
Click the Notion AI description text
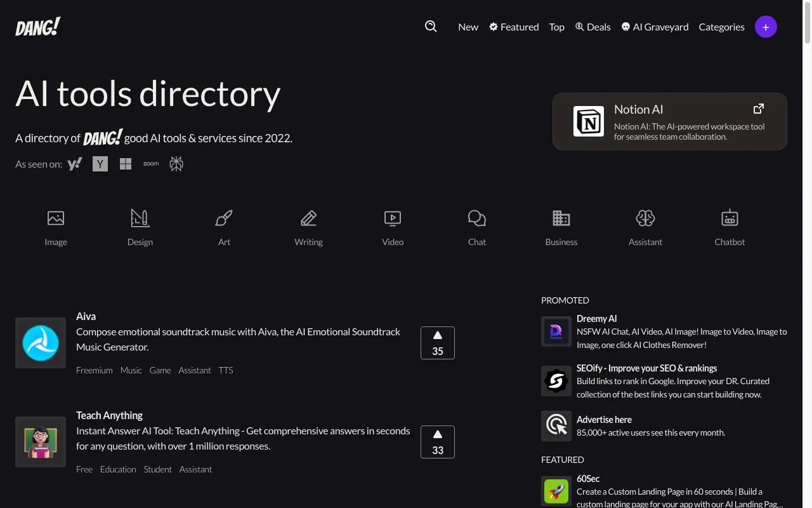[x=690, y=131]
